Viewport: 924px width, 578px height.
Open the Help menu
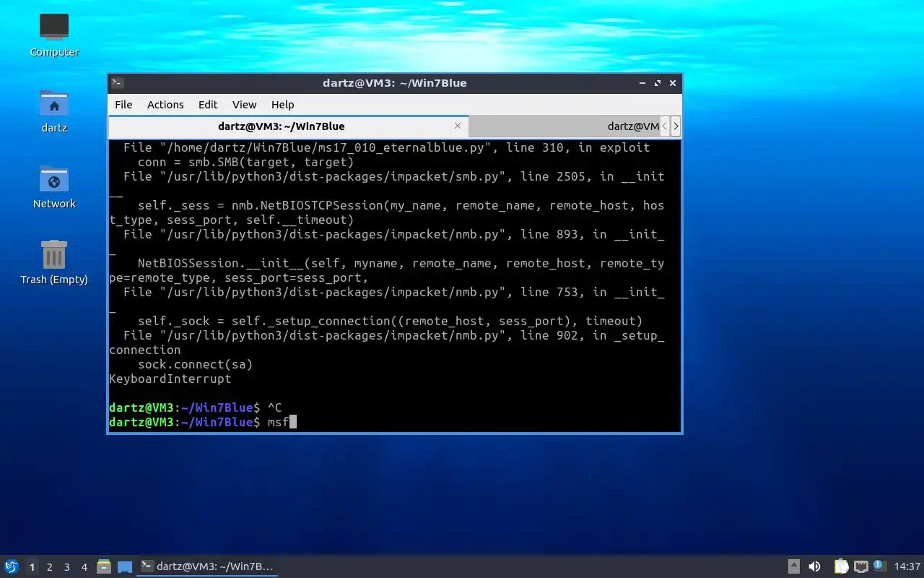point(282,105)
